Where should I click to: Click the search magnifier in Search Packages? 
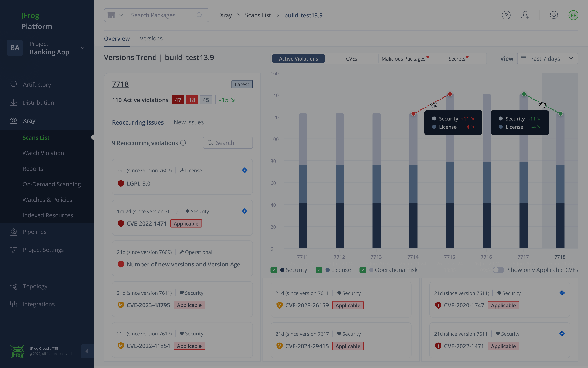click(x=199, y=15)
